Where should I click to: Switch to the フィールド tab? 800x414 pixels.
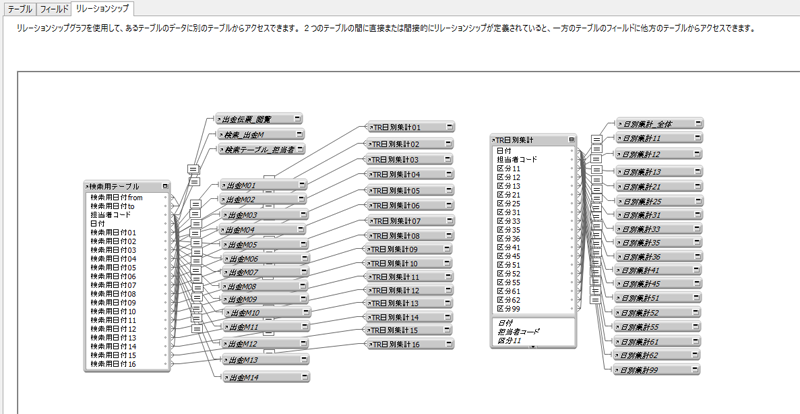pos(54,9)
